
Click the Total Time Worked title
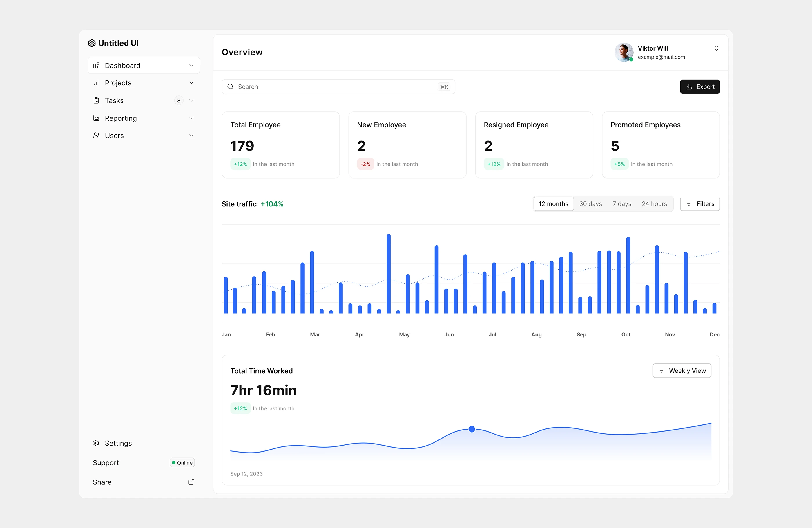tap(261, 371)
